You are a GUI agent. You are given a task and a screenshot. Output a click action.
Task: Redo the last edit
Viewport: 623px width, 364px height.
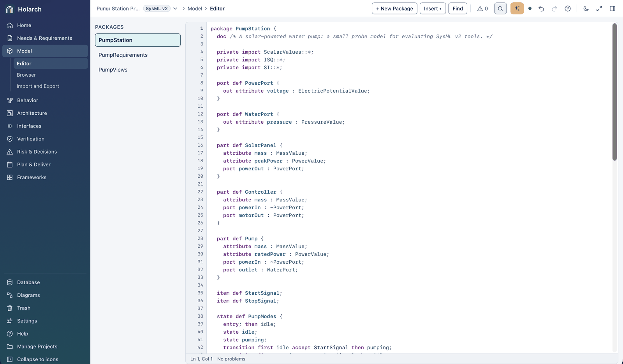point(554,9)
